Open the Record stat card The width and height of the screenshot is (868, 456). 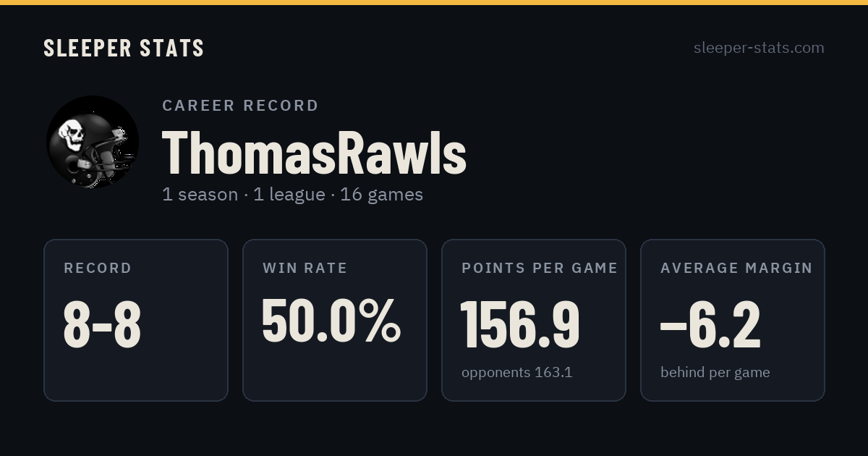[136, 320]
